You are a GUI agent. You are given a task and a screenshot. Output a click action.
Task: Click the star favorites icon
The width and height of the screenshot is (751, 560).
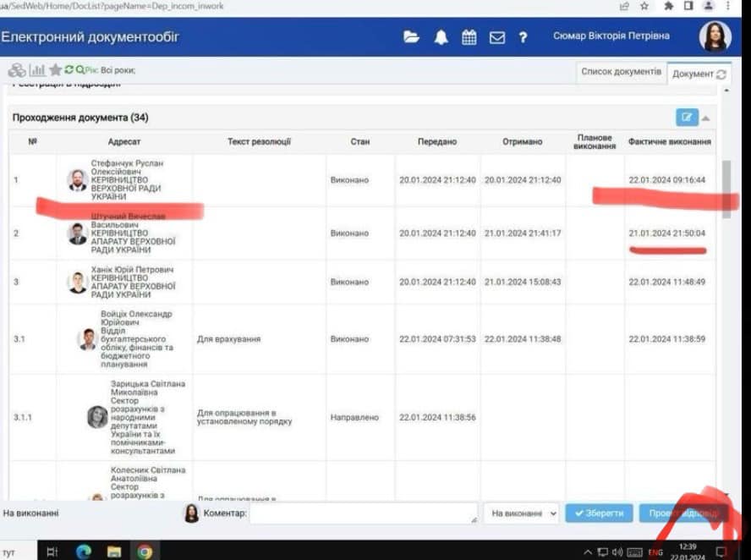point(55,70)
